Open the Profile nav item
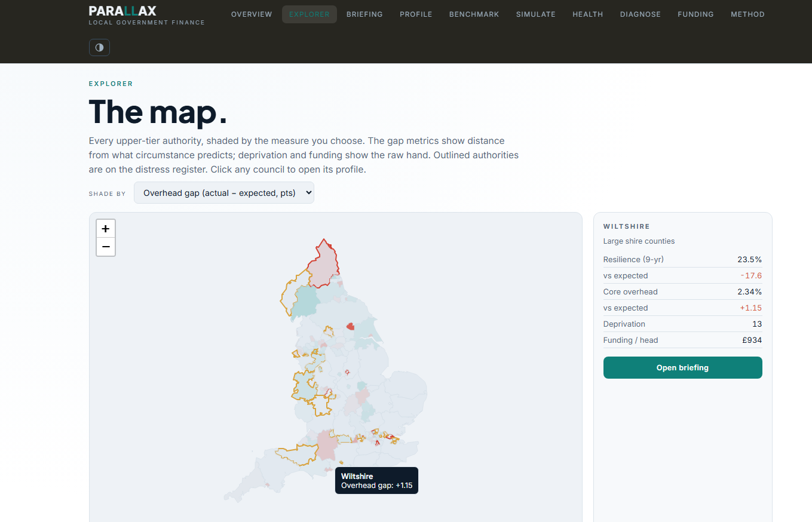The image size is (812, 522). tap(416, 14)
